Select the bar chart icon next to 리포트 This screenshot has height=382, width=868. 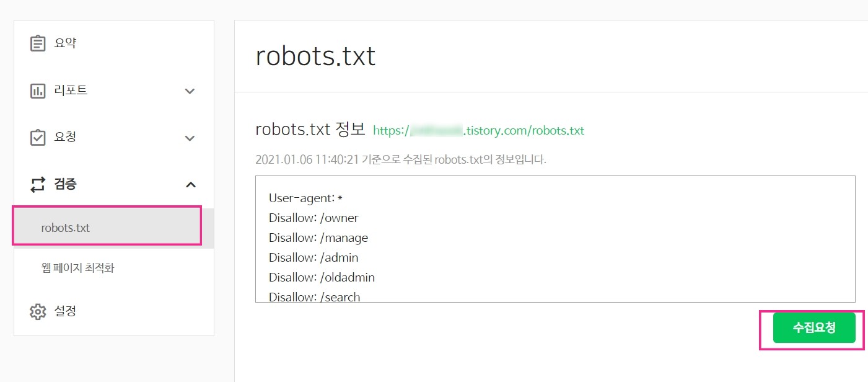pyautogui.click(x=38, y=90)
